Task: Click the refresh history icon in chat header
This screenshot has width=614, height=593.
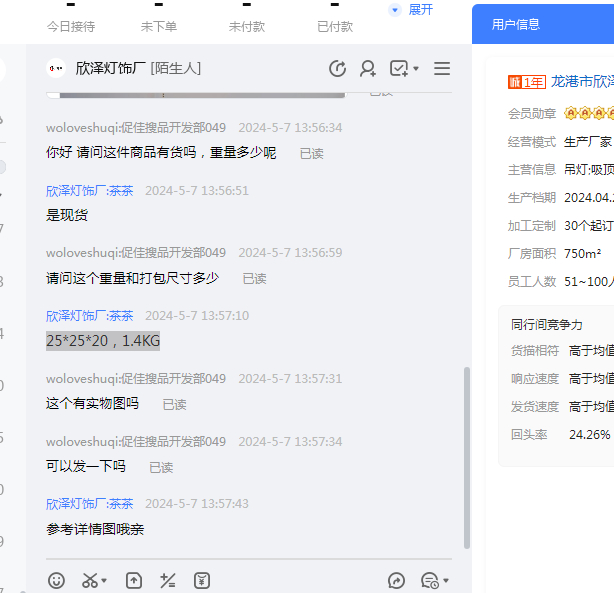Action: [x=338, y=68]
